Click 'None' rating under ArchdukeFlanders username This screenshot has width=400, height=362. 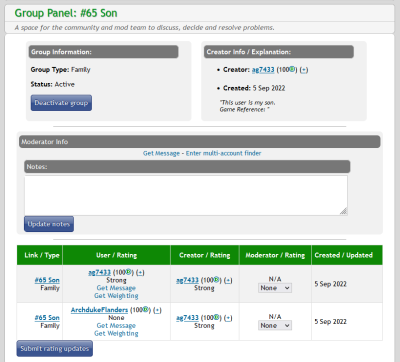tap(116, 318)
